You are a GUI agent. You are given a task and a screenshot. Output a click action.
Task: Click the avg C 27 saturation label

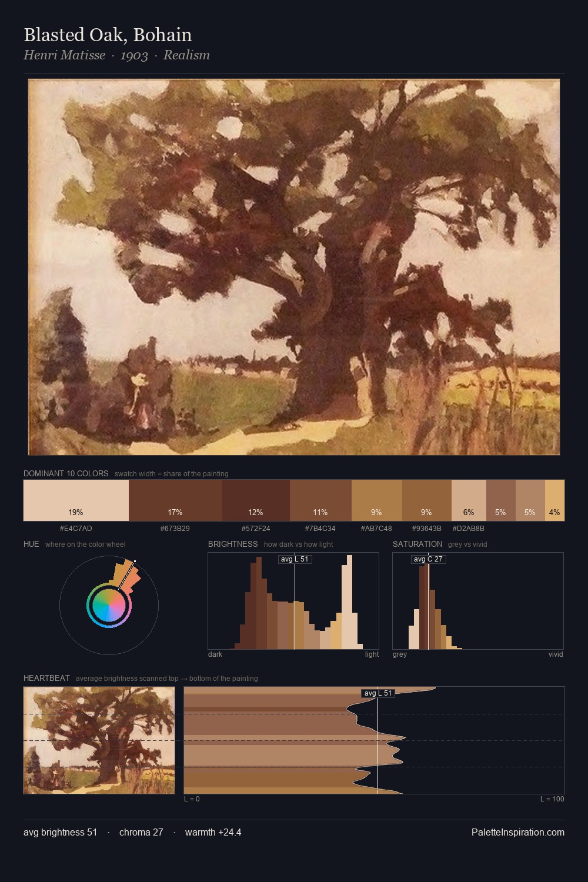coord(428,559)
